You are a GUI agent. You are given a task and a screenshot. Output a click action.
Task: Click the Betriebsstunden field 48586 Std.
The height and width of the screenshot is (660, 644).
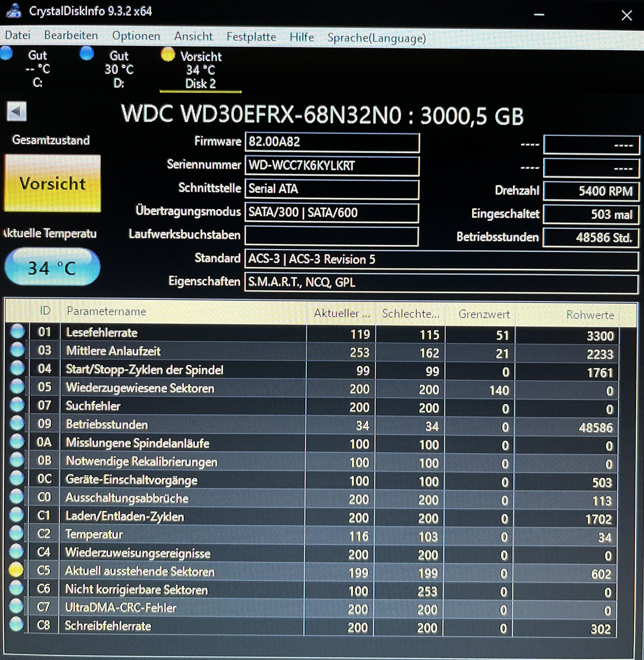(591, 237)
